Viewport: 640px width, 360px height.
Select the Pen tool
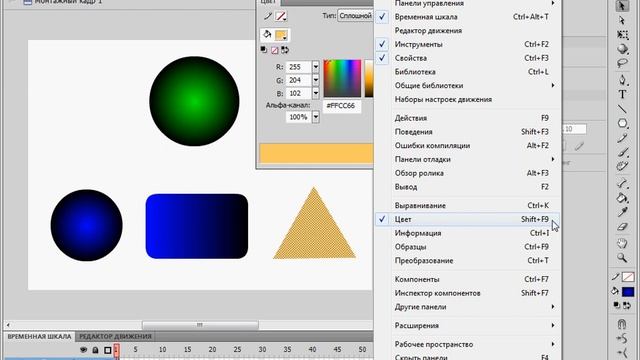pyautogui.click(x=622, y=80)
